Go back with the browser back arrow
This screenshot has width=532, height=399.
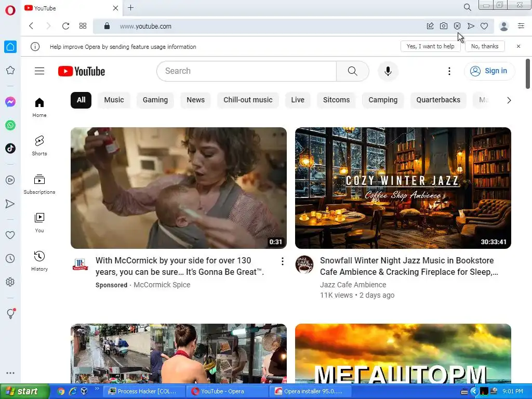coord(31,26)
